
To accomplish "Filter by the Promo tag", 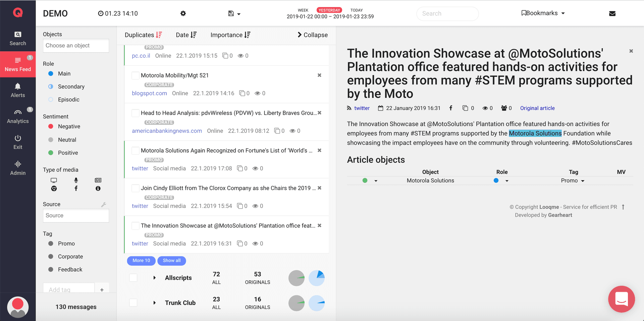I will tap(61, 244).
